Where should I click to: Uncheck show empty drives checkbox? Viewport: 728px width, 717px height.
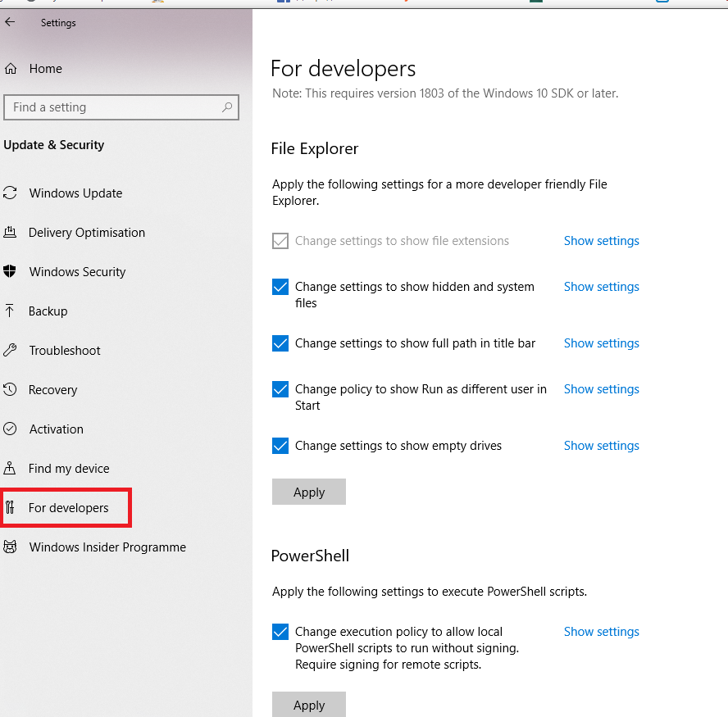coord(280,446)
